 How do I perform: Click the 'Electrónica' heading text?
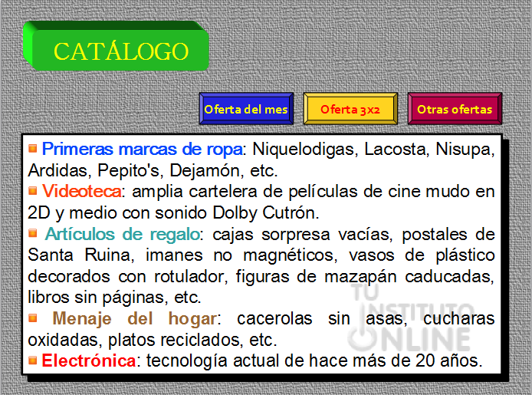pyautogui.click(x=89, y=360)
